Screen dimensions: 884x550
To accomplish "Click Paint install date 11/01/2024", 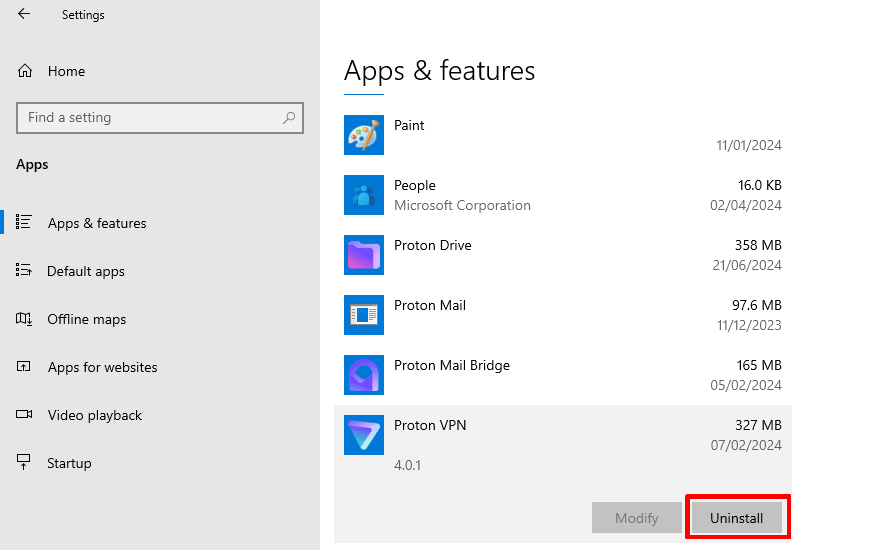I will [749, 145].
